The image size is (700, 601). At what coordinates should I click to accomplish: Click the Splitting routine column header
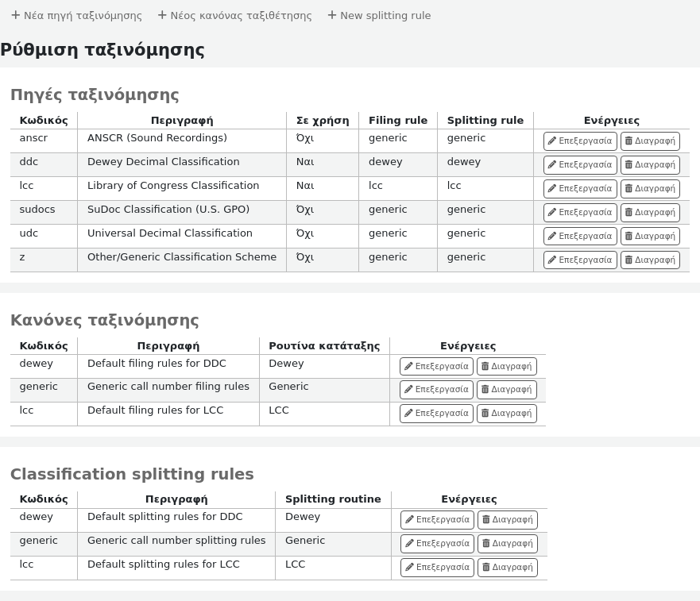[333, 499]
